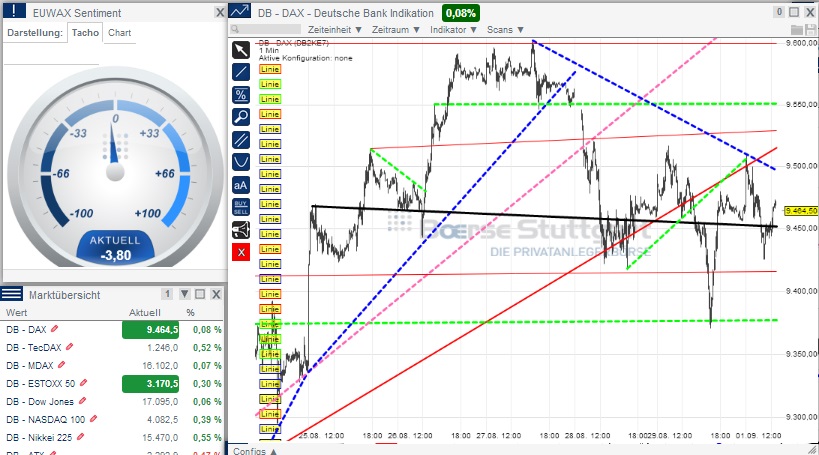Switch to the Chart display tab
This screenshot has width=819, height=455.
(120, 32)
